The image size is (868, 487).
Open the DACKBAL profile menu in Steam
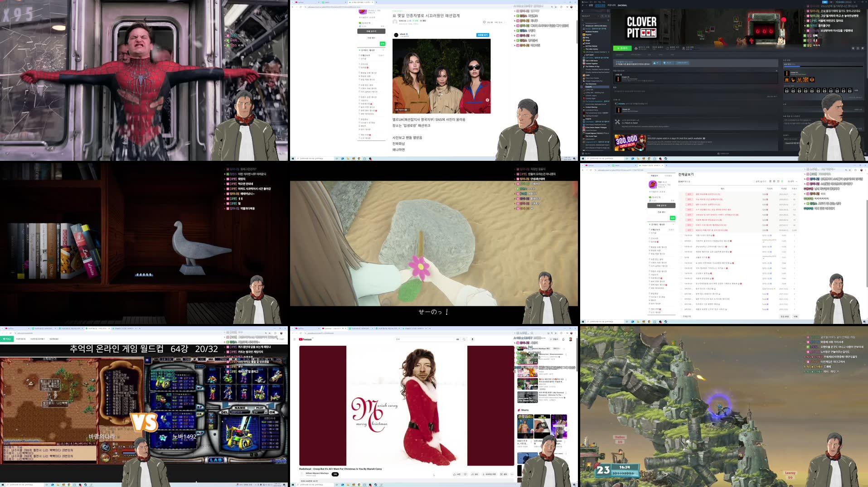[622, 5]
